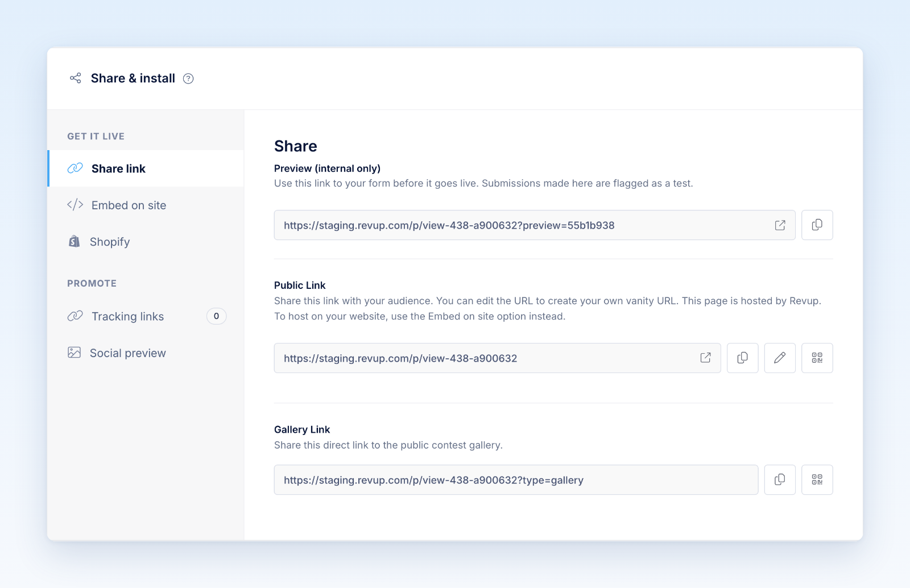Open Tracking links in the sidebar
910x588 pixels.
point(146,316)
